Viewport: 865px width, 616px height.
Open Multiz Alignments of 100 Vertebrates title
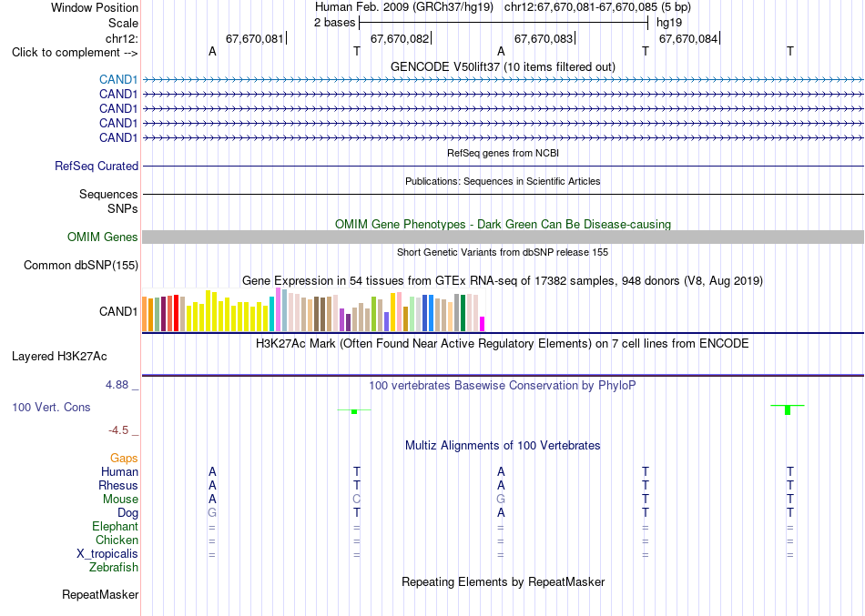503,446
